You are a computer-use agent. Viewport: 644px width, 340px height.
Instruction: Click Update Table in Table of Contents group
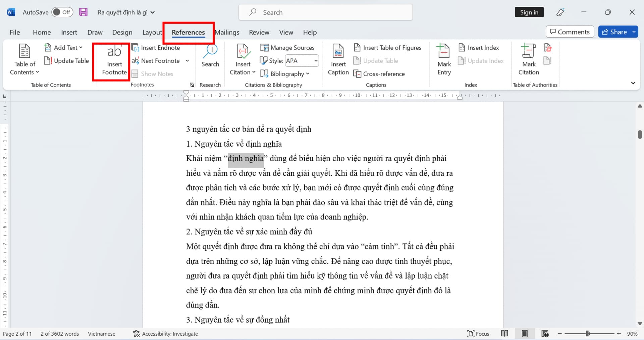(66, 61)
